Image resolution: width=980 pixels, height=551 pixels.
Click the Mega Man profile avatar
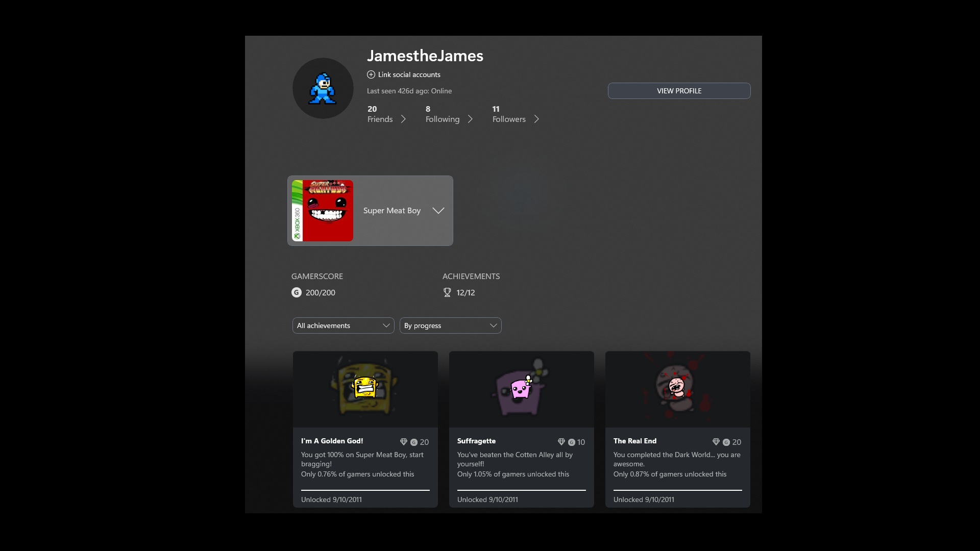tap(323, 88)
